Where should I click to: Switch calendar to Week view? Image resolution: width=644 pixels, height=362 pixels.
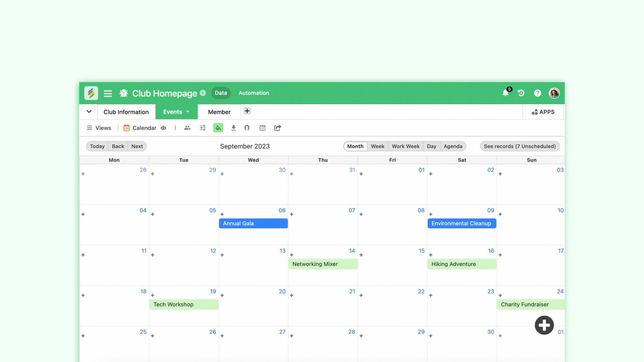(x=377, y=146)
